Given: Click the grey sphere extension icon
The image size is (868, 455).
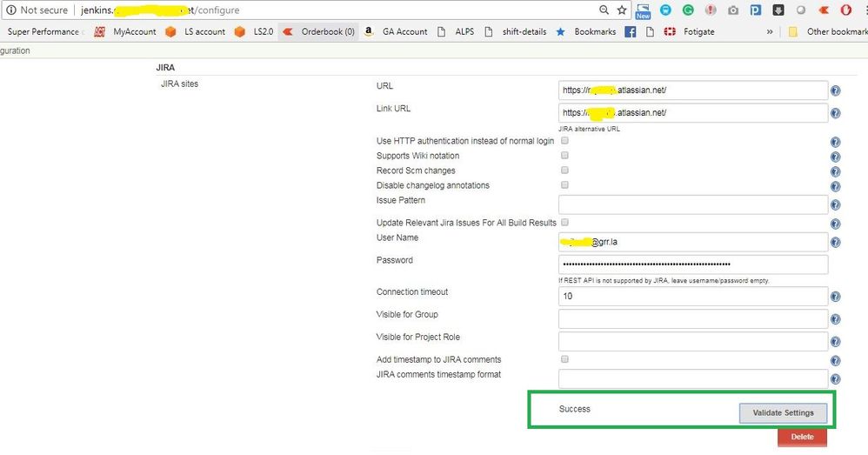Looking at the screenshot, I should pos(801,10).
